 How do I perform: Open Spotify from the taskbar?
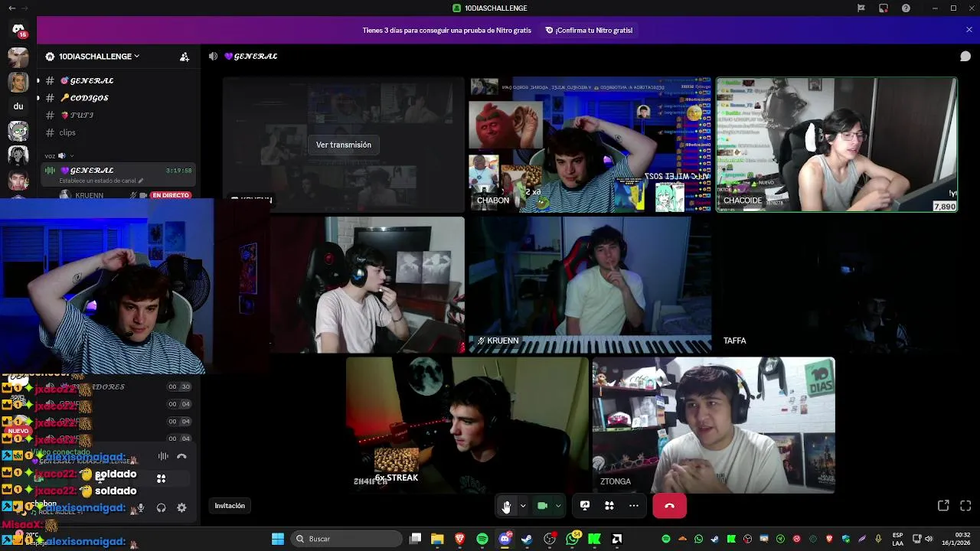click(x=482, y=539)
